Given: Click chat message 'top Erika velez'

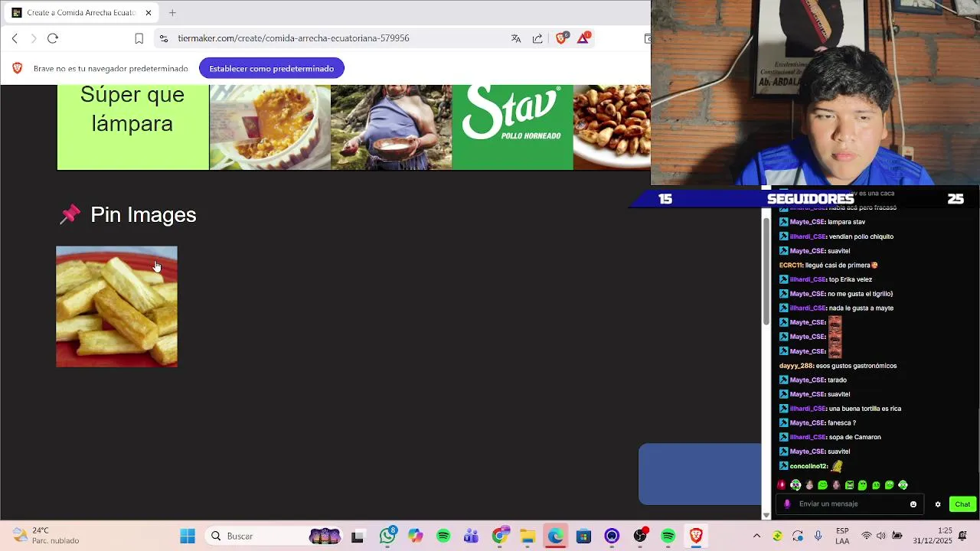Looking at the screenshot, I should click(x=851, y=279).
